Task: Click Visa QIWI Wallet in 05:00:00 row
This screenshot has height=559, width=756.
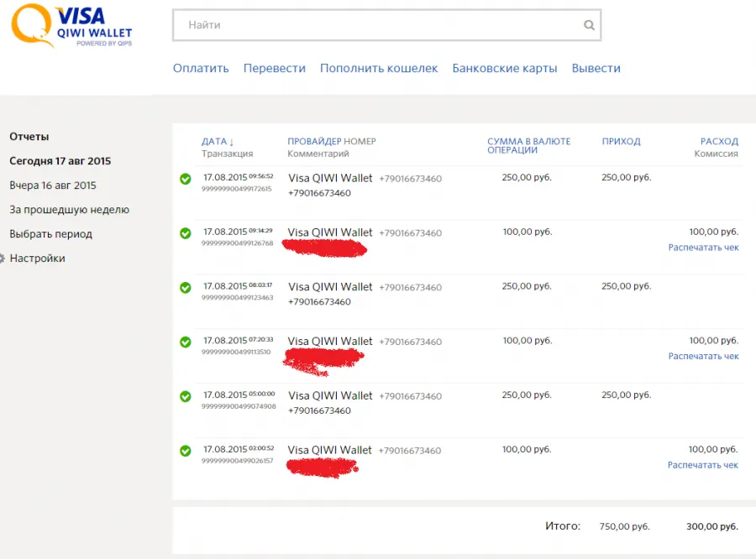Action: click(x=330, y=396)
